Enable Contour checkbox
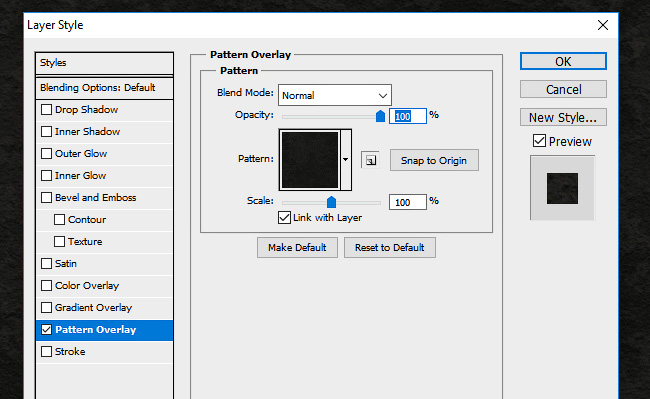Screen dimensions: 650x399 pos(59,219)
